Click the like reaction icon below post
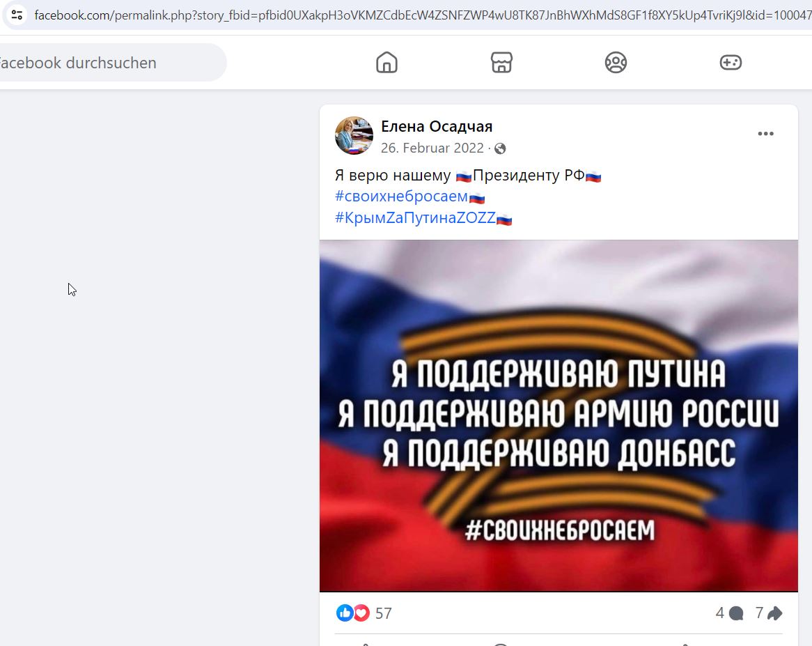812x646 pixels. pyautogui.click(x=345, y=613)
